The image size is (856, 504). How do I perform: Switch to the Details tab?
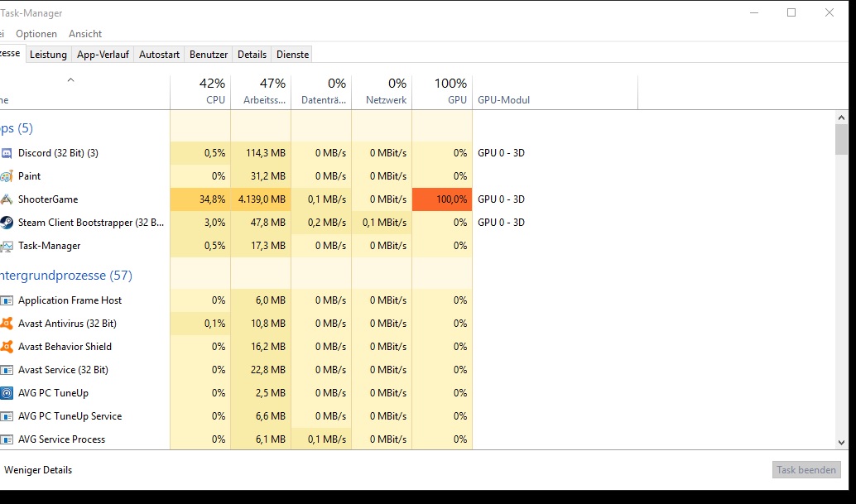[x=252, y=55]
